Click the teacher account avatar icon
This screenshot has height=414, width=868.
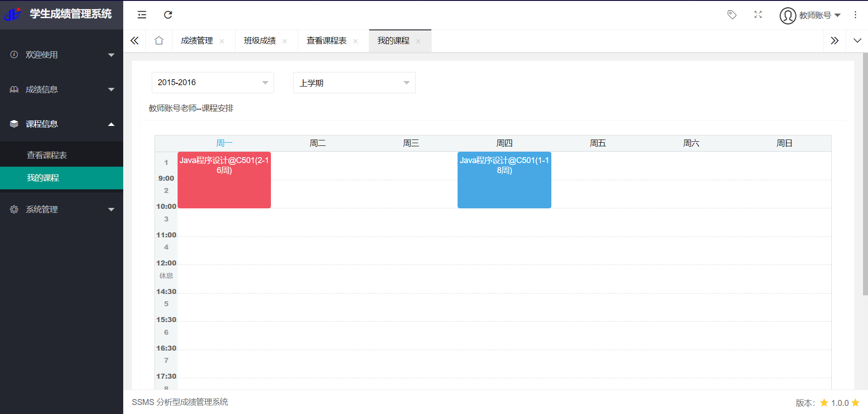click(788, 15)
